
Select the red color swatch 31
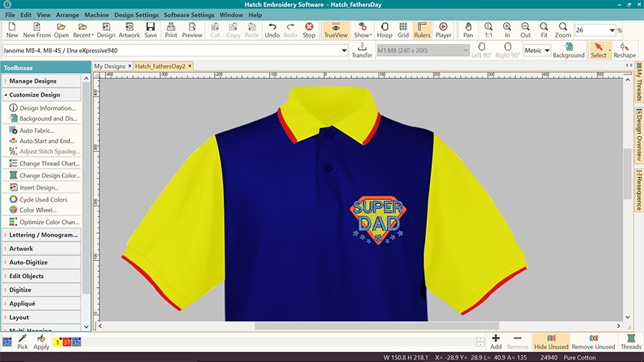click(67, 342)
